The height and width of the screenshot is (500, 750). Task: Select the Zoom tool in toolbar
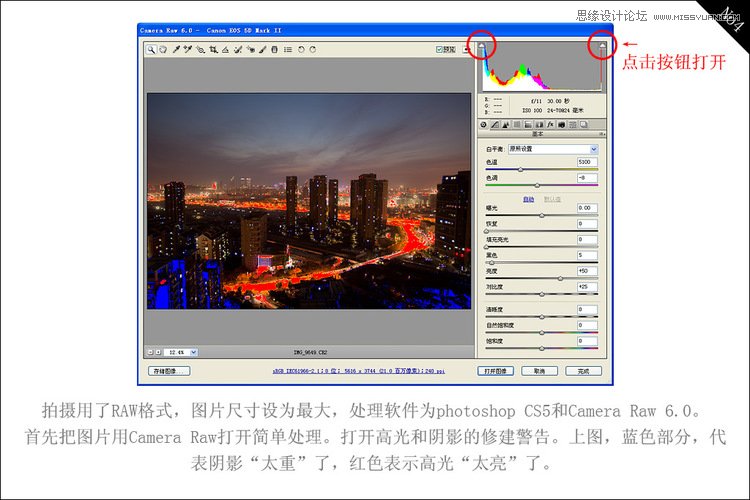[151, 49]
